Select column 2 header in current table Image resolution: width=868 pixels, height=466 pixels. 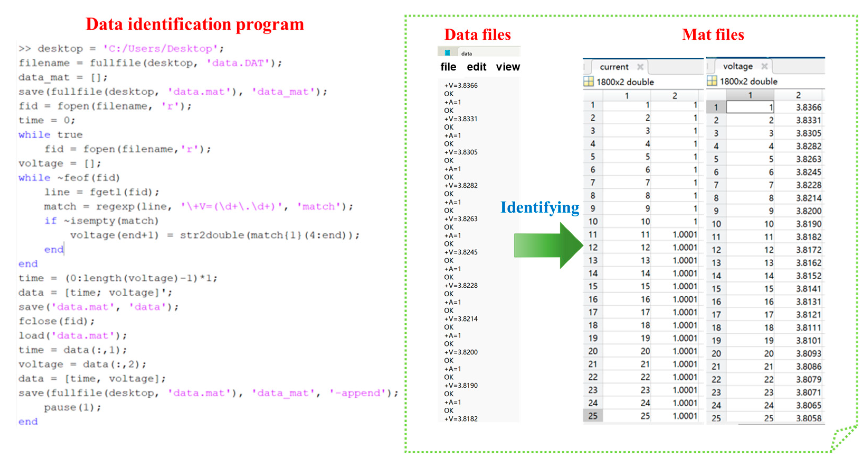(675, 96)
